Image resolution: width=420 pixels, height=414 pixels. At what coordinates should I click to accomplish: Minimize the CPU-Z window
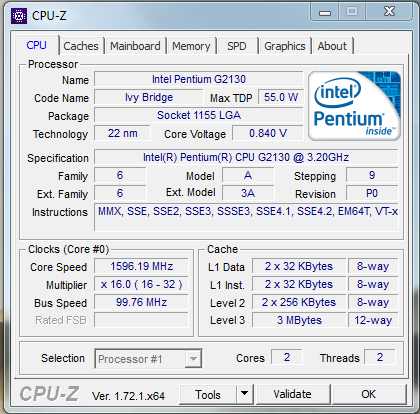click(x=325, y=12)
